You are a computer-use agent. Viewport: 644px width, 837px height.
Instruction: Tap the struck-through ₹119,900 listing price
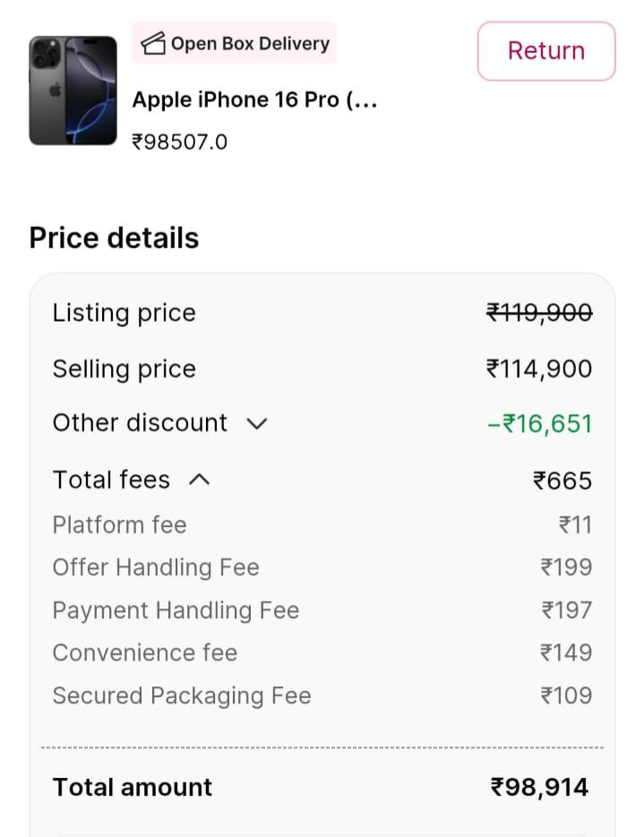(x=538, y=313)
